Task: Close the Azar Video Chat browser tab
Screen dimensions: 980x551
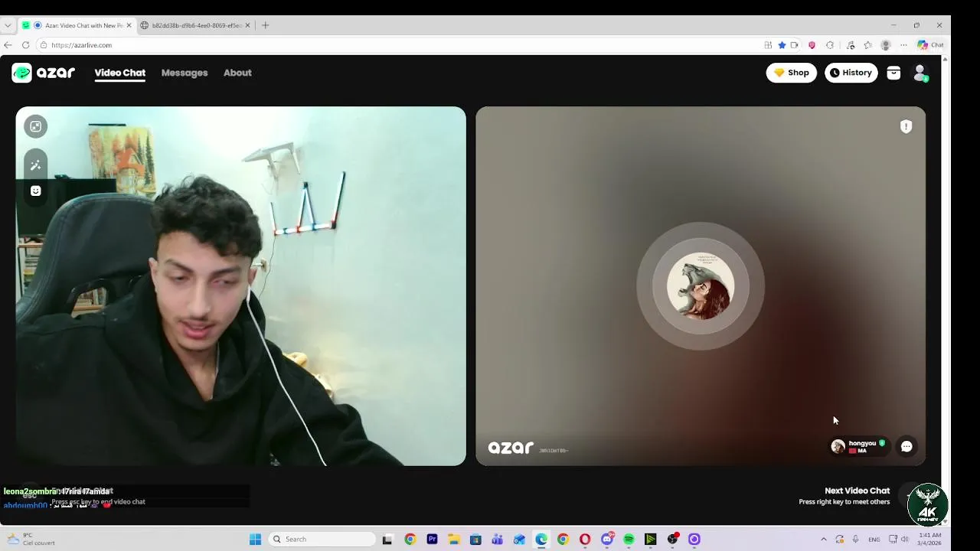Action: 129,25
